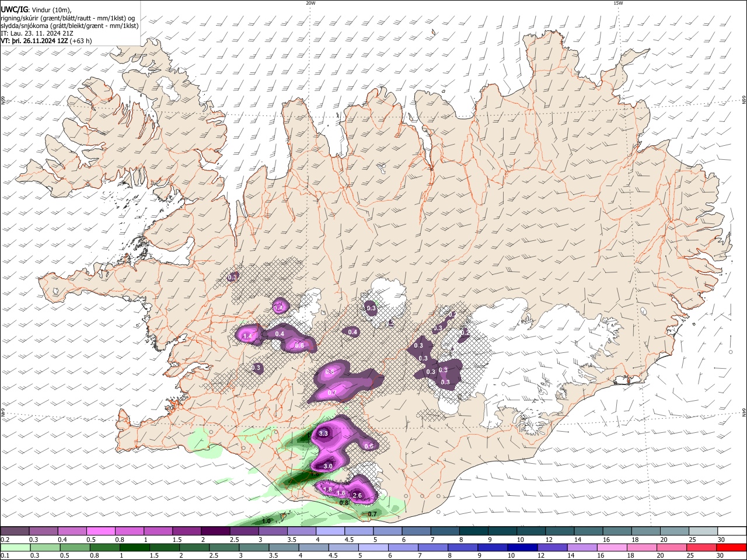
Task: Select the 2.6 precipitation label
Action: tap(358, 495)
